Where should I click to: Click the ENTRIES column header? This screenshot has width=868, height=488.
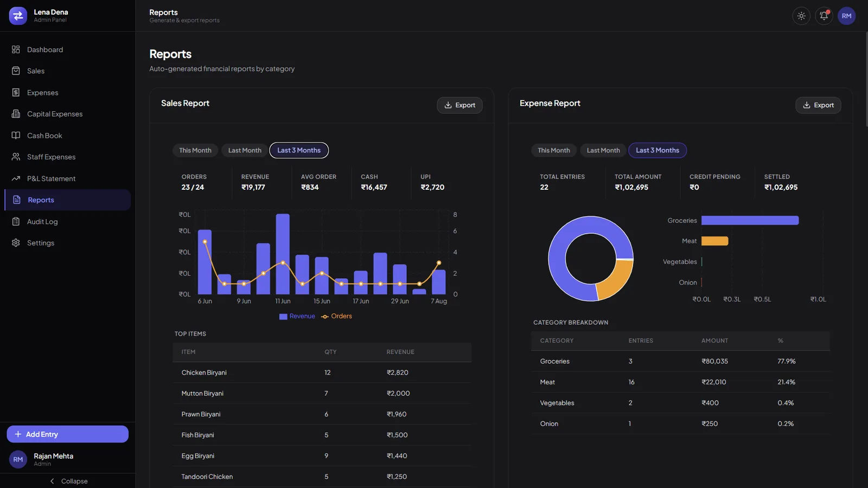[641, 341]
